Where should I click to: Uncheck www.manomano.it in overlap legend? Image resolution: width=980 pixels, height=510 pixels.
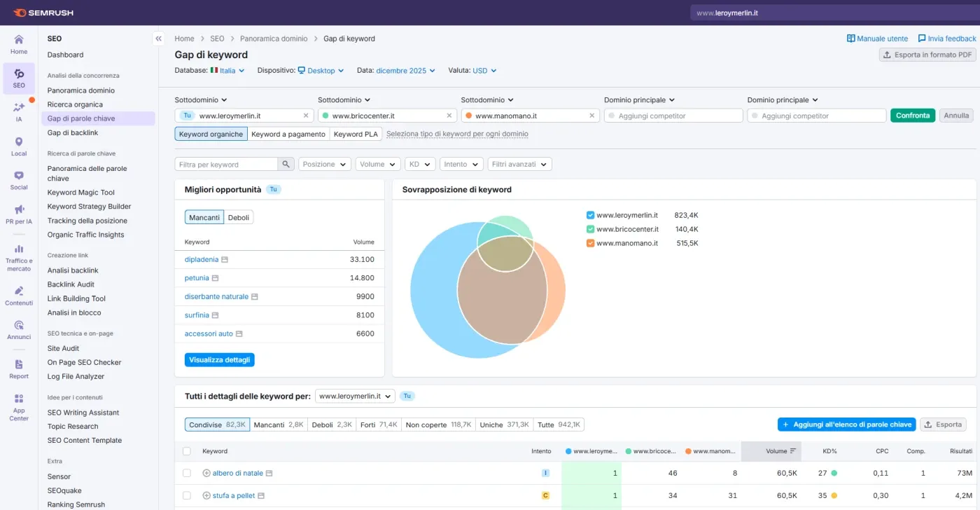(x=590, y=243)
